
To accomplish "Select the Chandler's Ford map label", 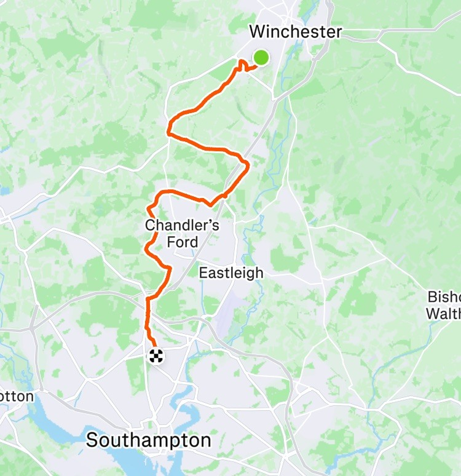I will point(182,234).
